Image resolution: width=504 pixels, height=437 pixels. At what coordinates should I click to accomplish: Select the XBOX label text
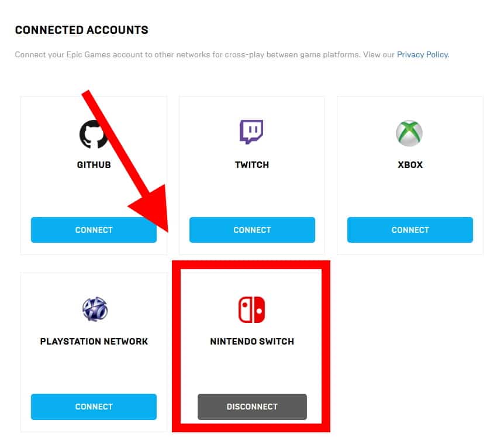(410, 165)
